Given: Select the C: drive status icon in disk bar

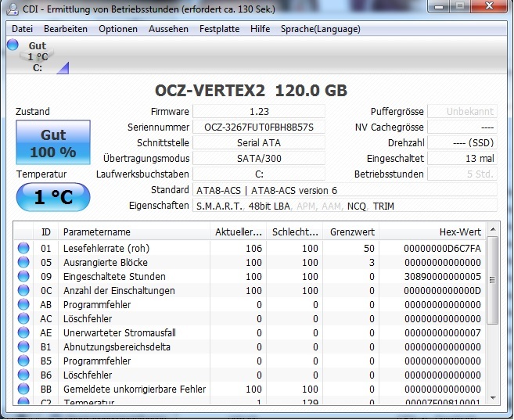Looking at the screenshot, I should click(x=37, y=56).
